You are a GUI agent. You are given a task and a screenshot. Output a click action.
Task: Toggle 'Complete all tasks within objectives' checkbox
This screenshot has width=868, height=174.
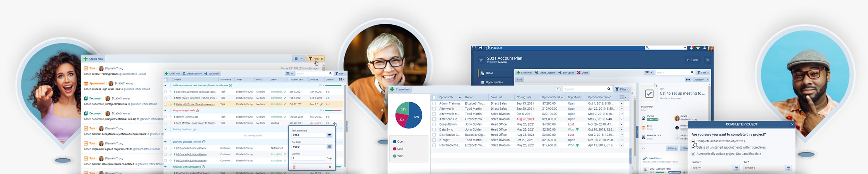pyautogui.click(x=693, y=141)
